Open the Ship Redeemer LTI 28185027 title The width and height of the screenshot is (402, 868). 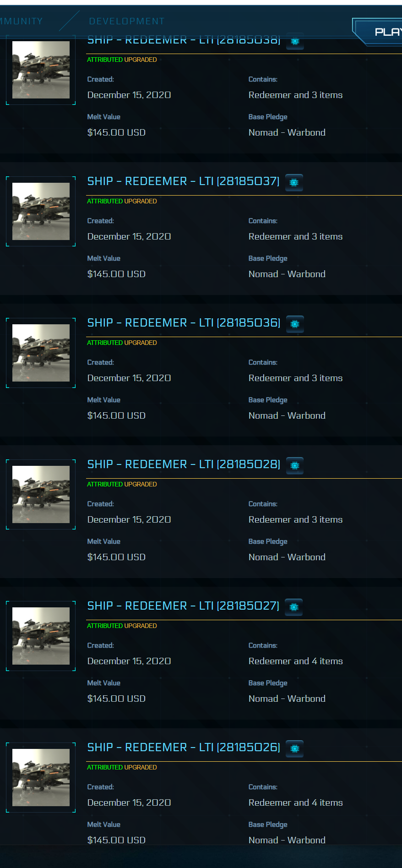pyautogui.click(x=183, y=606)
